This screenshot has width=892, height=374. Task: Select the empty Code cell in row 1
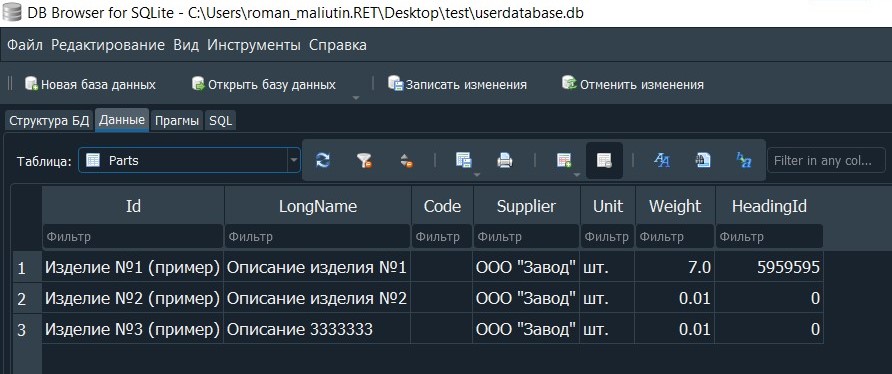tap(442, 267)
